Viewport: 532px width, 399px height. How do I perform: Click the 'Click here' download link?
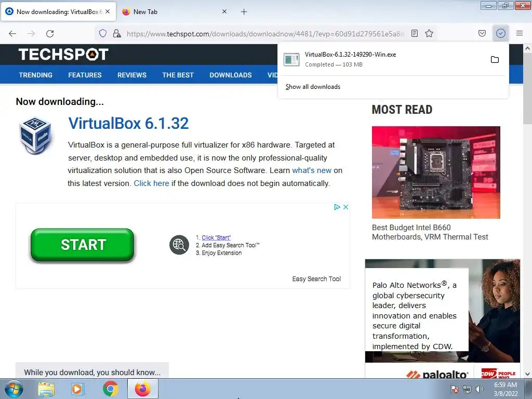151,183
